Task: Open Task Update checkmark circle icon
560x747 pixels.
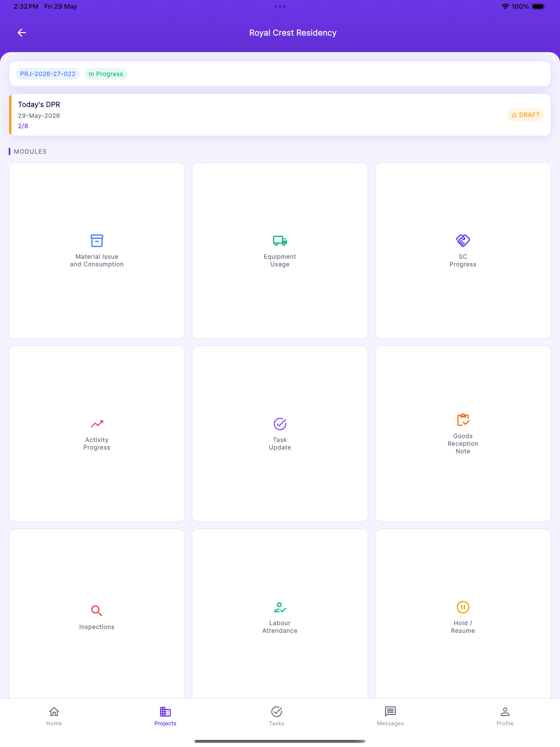Action: click(280, 424)
